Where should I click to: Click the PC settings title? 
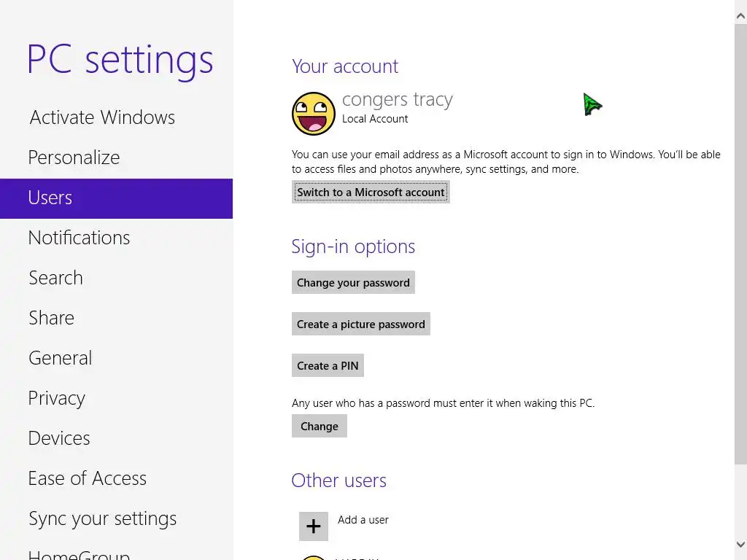120,61
